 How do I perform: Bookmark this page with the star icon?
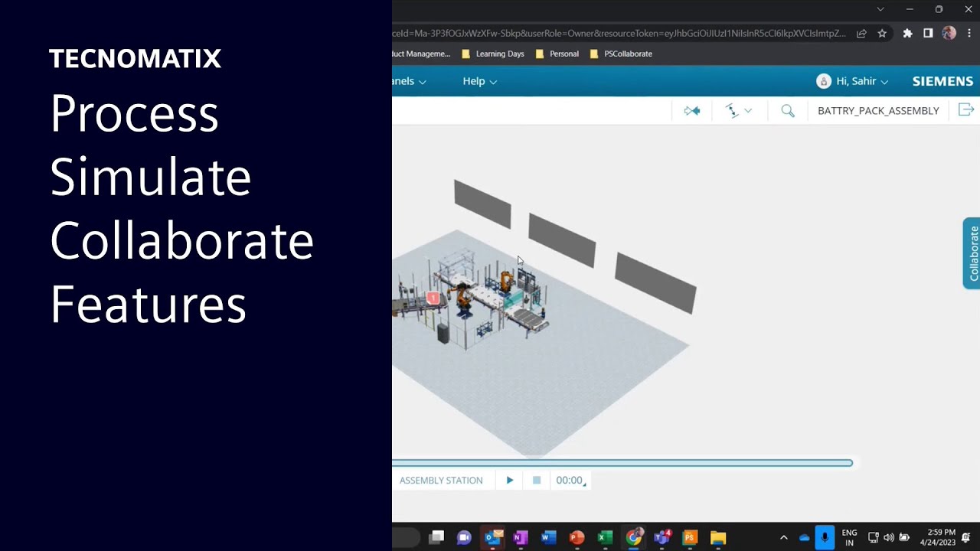(882, 33)
